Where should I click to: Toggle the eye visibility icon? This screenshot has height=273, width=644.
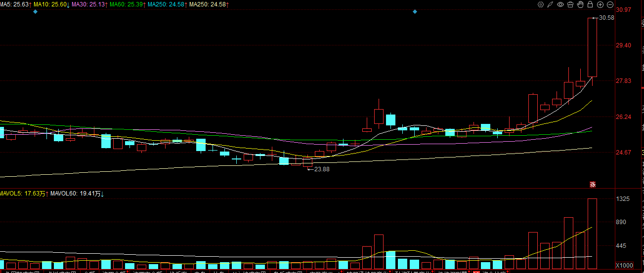tap(560, 4)
